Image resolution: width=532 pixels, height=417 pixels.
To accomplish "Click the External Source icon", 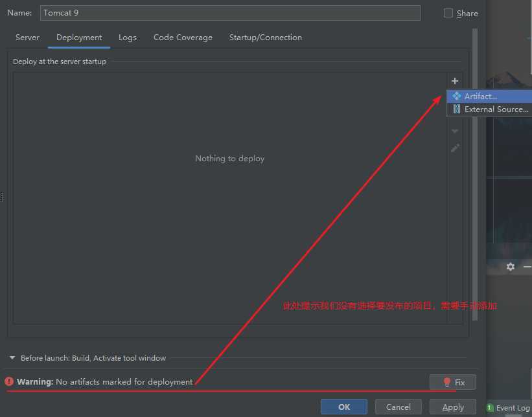I will click(457, 109).
